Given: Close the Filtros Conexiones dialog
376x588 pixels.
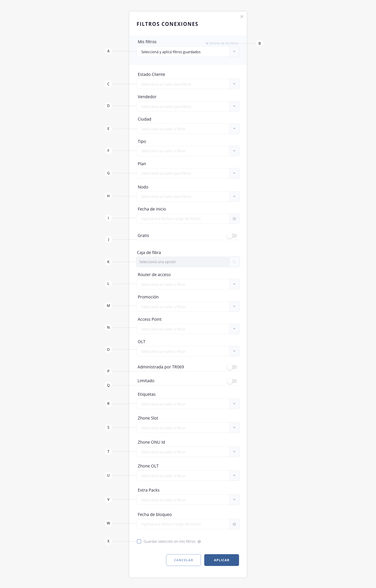Looking at the screenshot, I should click(242, 17).
